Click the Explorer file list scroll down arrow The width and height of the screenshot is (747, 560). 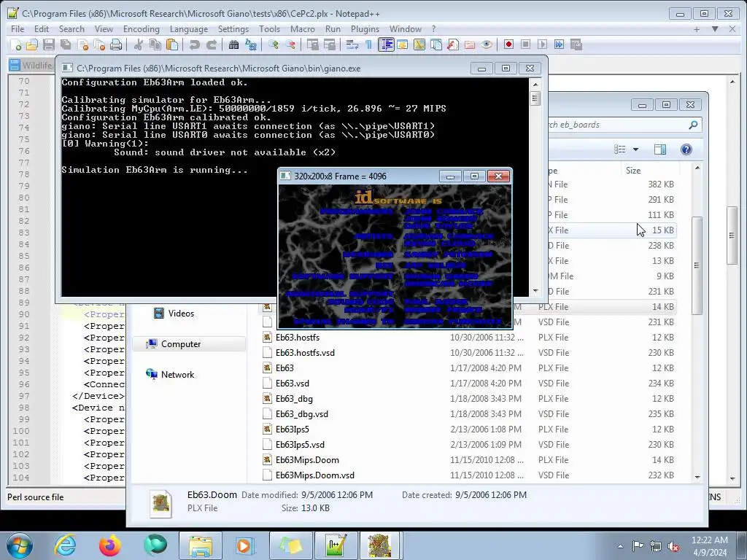[x=697, y=477]
